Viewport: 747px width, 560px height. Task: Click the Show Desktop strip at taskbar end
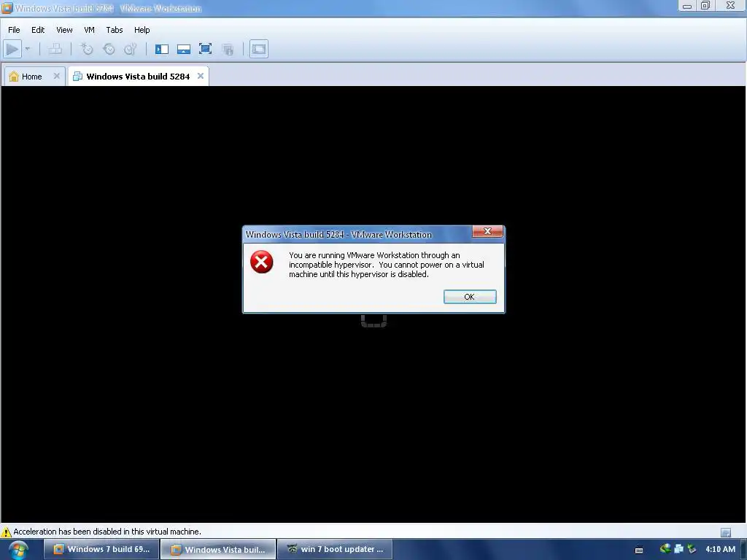click(x=743, y=550)
